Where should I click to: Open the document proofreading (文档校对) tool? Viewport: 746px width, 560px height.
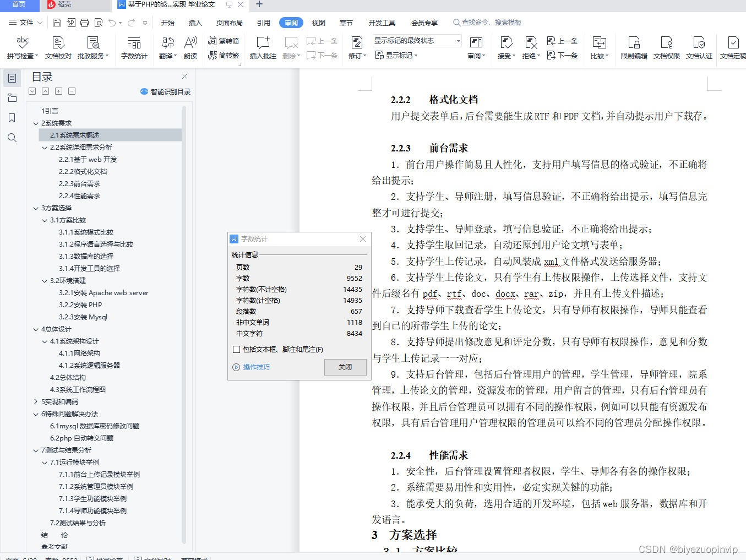click(x=58, y=47)
